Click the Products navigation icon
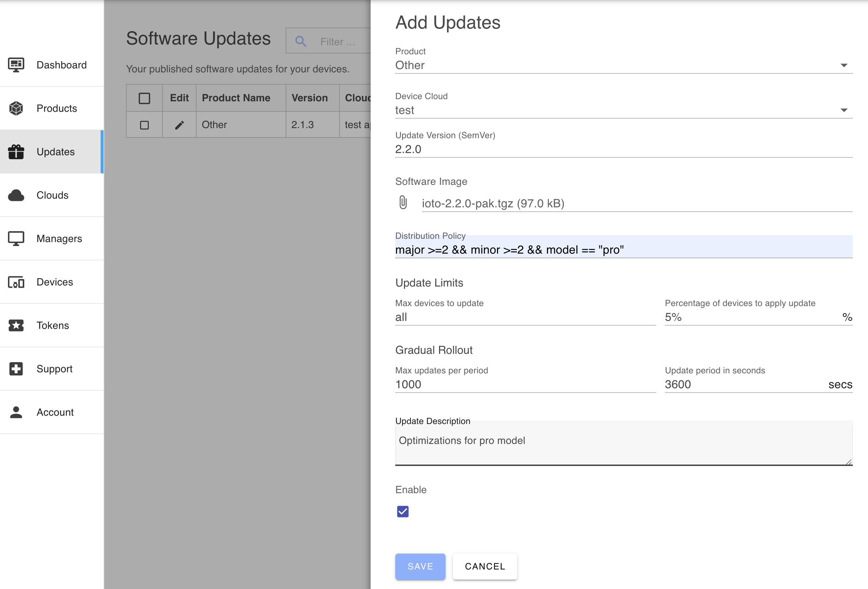868x589 pixels. [x=16, y=108]
